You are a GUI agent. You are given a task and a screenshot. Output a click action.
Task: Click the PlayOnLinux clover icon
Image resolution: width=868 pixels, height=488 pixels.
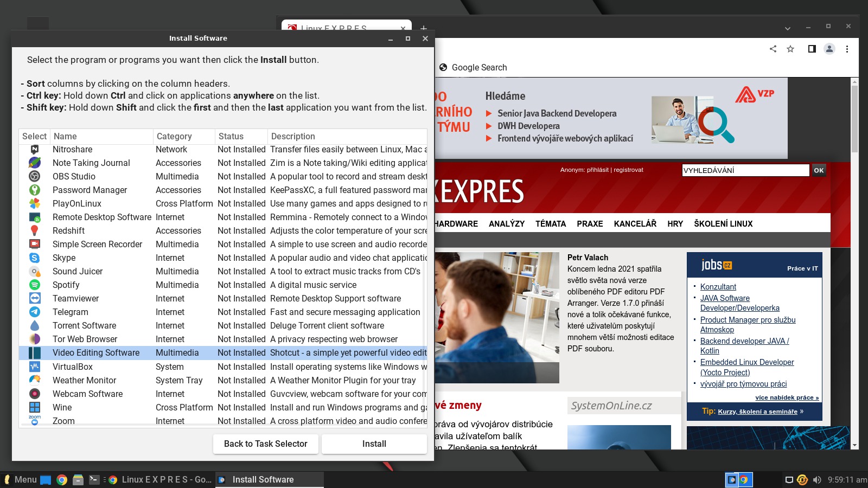point(35,203)
